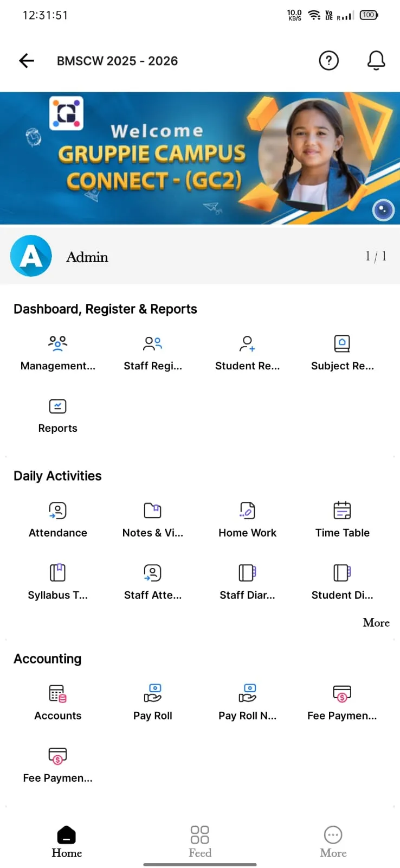Tap the Welcome Gruppie Campus Connect banner
This screenshot has height=868, width=400.
(200, 158)
